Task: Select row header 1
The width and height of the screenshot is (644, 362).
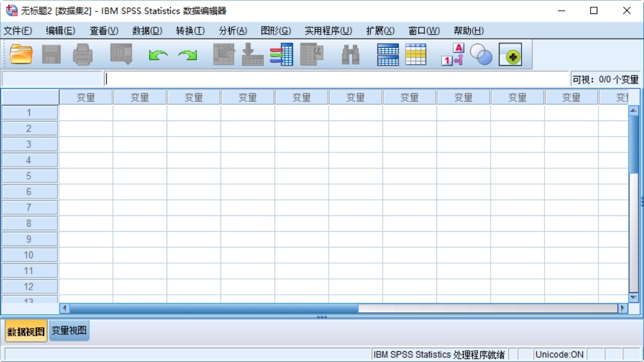Action: click(x=30, y=113)
